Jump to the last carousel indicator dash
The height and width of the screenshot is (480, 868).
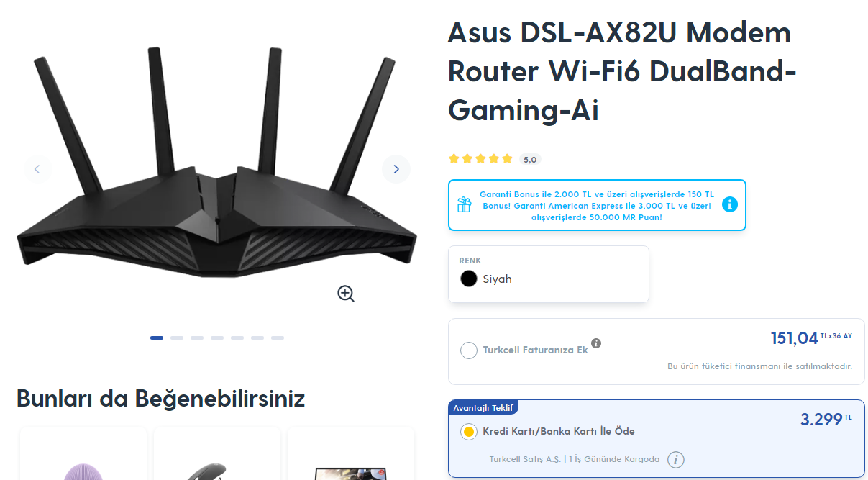click(x=278, y=338)
